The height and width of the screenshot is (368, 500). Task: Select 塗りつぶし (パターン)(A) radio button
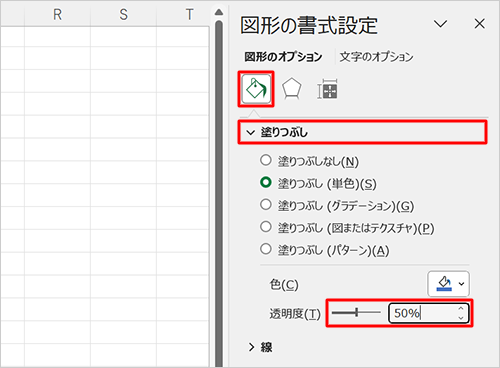266,249
